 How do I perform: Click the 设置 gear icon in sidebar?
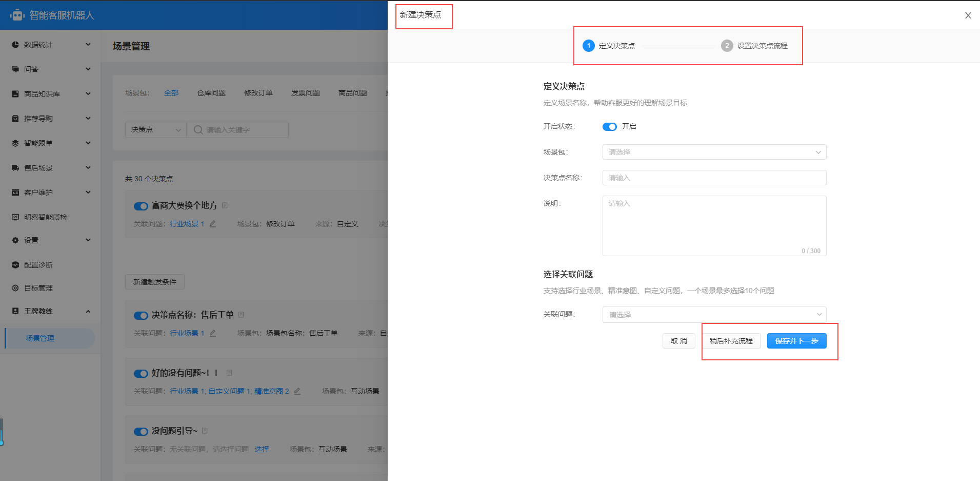pyautogui.click(x=15, y=240)
